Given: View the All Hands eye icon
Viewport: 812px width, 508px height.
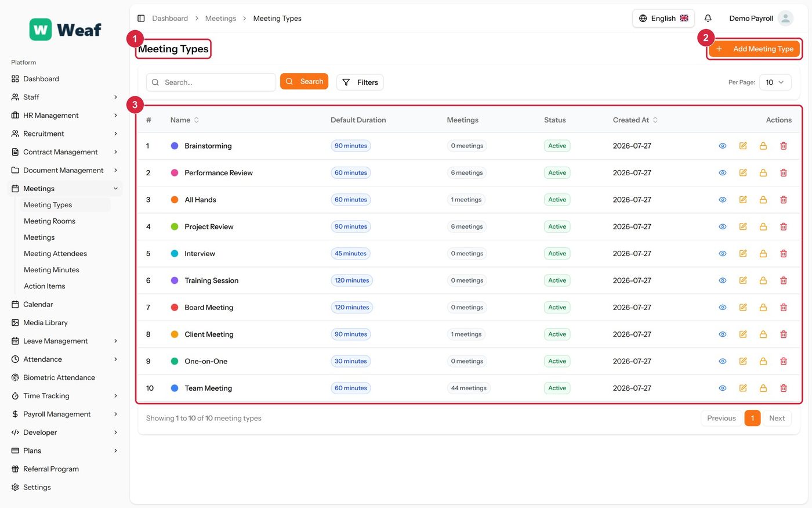Looking at the screenshot, I should click(x=723, y=200).
